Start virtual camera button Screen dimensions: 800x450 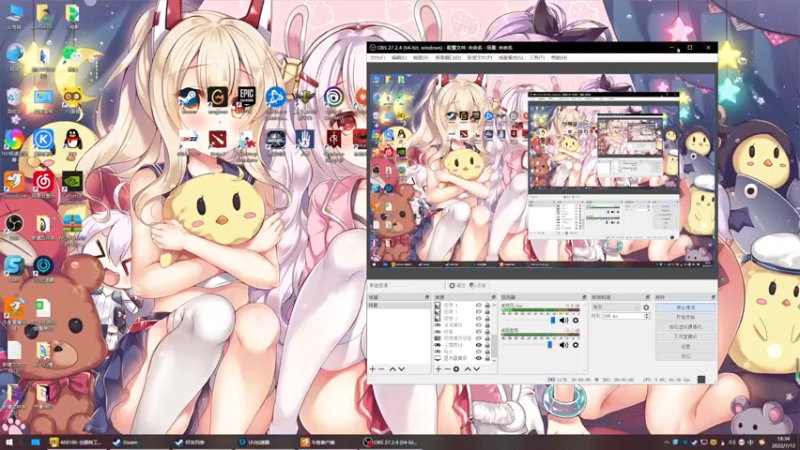click(x=685, y=327)
